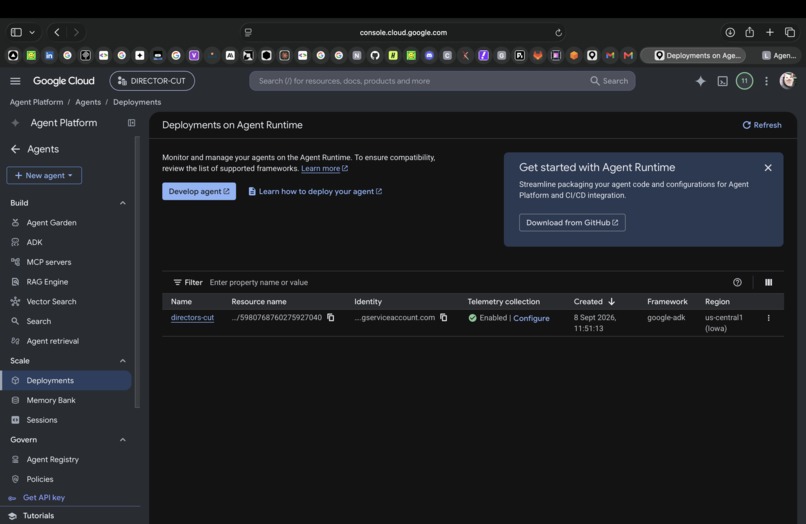
Task: Collapse the Scale section
Action: pyautogui.click(x=122, y=361)
